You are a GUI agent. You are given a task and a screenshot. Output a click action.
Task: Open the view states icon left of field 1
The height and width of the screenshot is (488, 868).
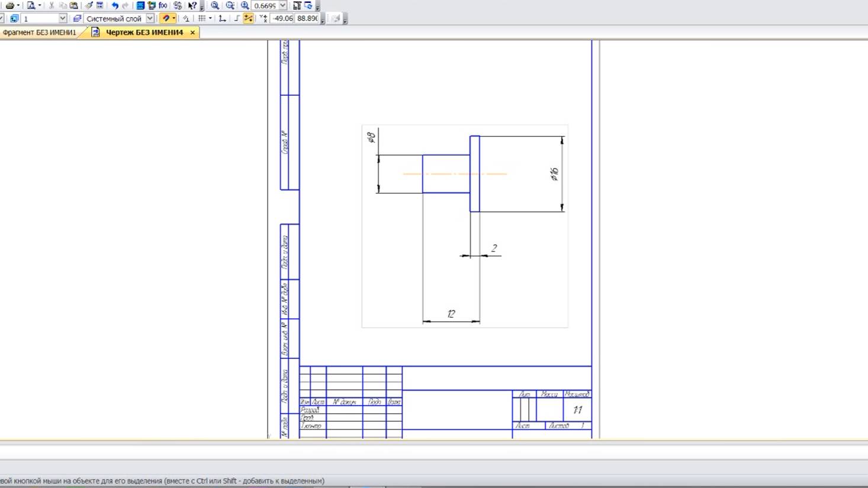pos(14,18)
